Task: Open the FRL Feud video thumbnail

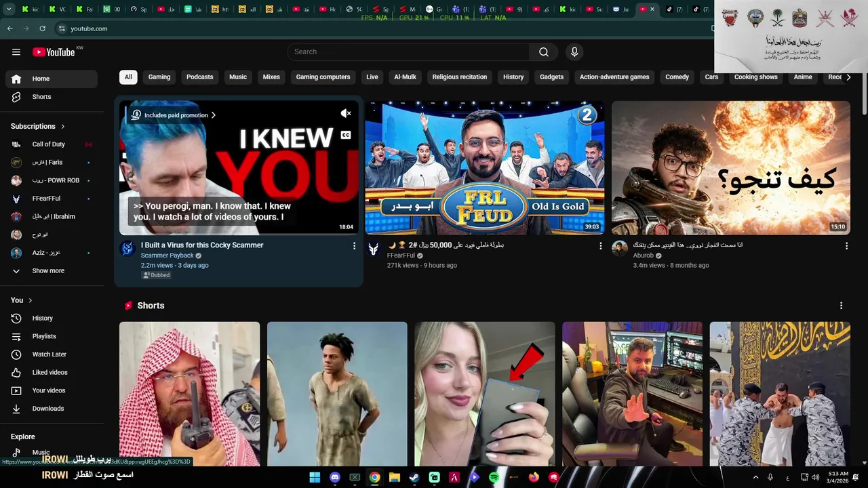Action: pos(485,168)
